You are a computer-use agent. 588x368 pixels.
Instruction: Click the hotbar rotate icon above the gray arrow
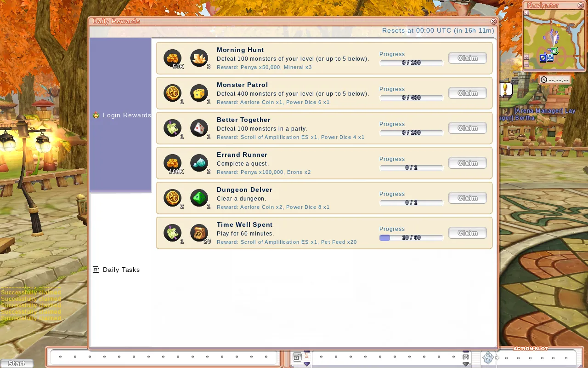(x=466, y=357)
